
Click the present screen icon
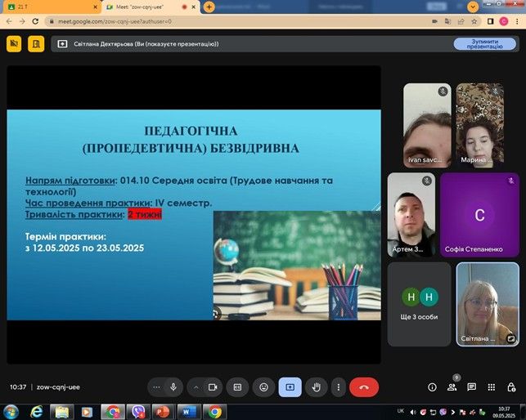coord(290,386)
